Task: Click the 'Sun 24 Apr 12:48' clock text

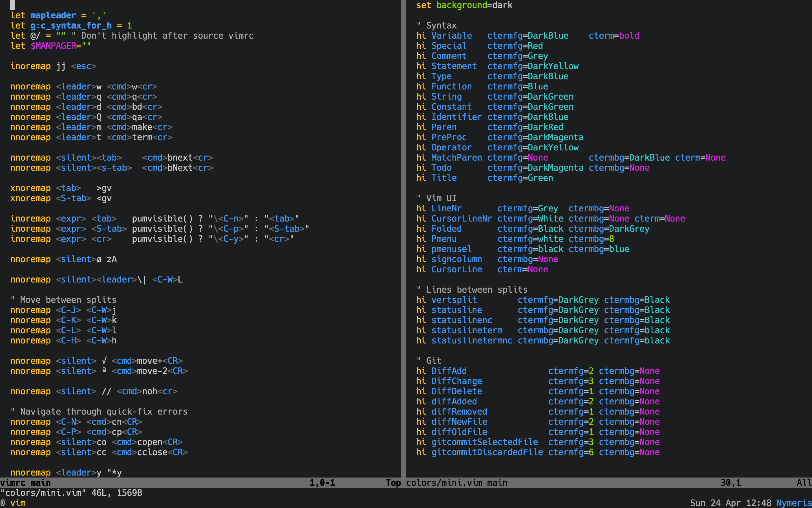Action: click(731, 503)
